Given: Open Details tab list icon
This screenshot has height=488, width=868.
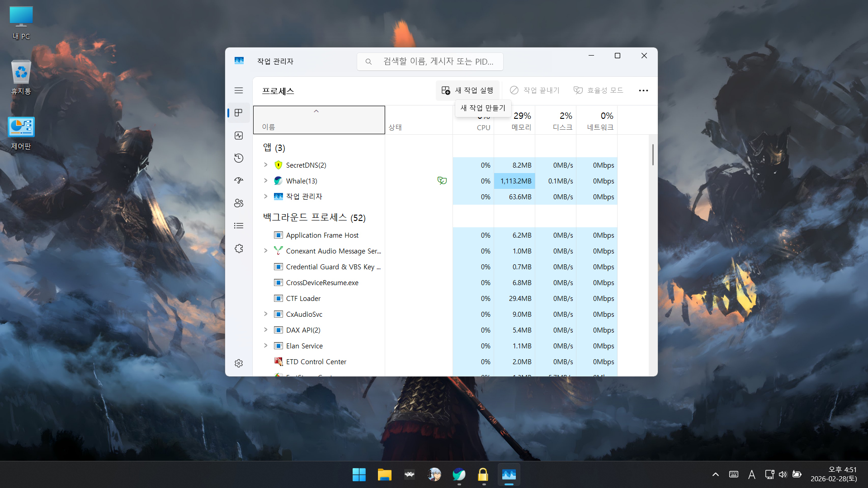Looking at the screenshot, I should [x=239, y=226].
